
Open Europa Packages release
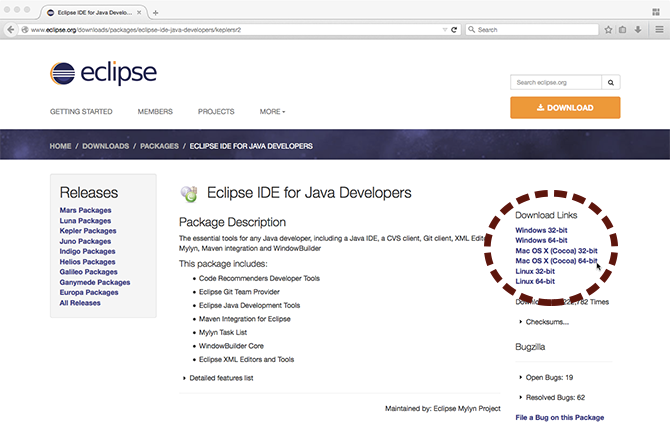click(x=88, y=292)
